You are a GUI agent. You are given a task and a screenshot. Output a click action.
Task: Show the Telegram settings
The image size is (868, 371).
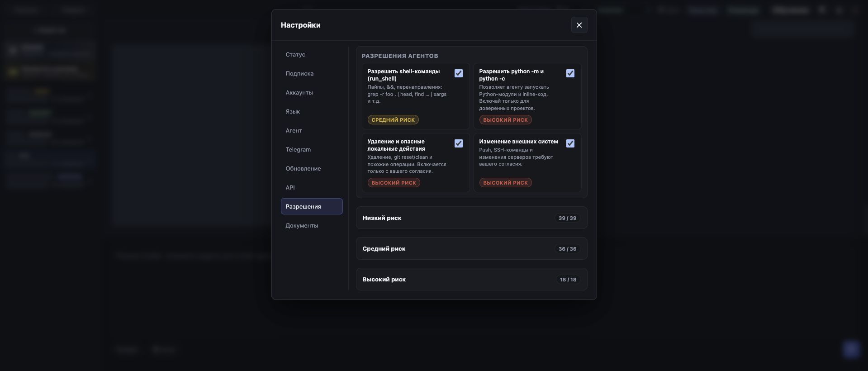pyautogui.click(x=312, y=149)
